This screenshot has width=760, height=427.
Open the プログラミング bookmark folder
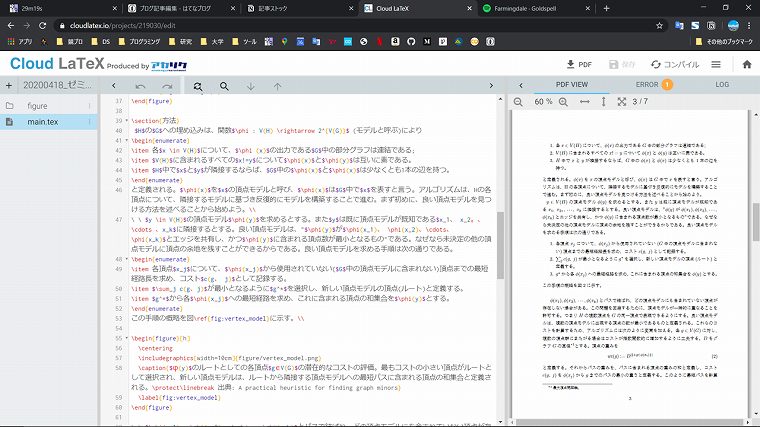tap(139, 42)
